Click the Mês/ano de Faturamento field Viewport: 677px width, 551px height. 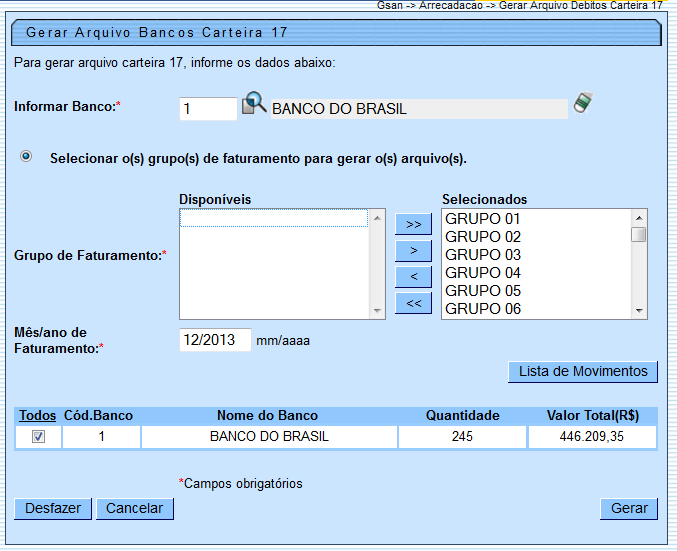click(215, 340)
